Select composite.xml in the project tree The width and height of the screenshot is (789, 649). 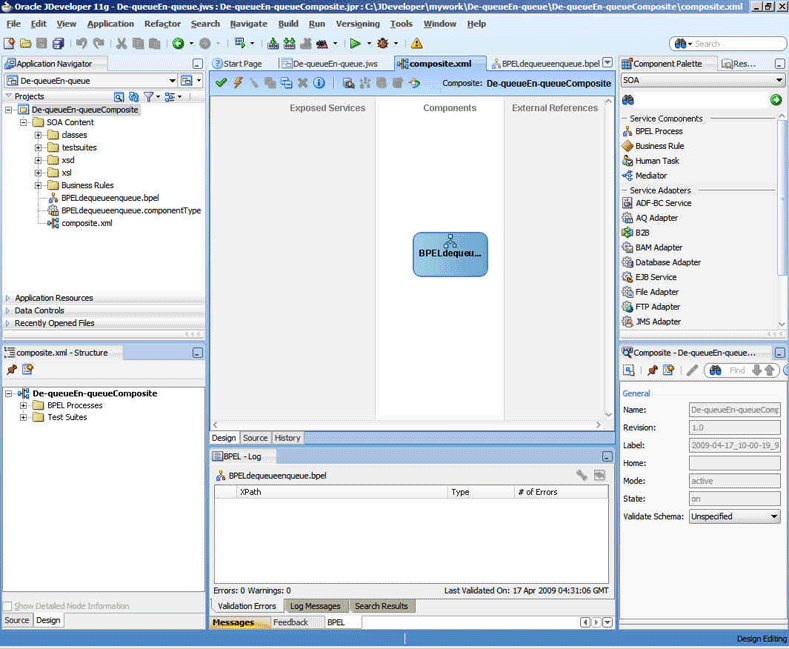tap(87, 223)
